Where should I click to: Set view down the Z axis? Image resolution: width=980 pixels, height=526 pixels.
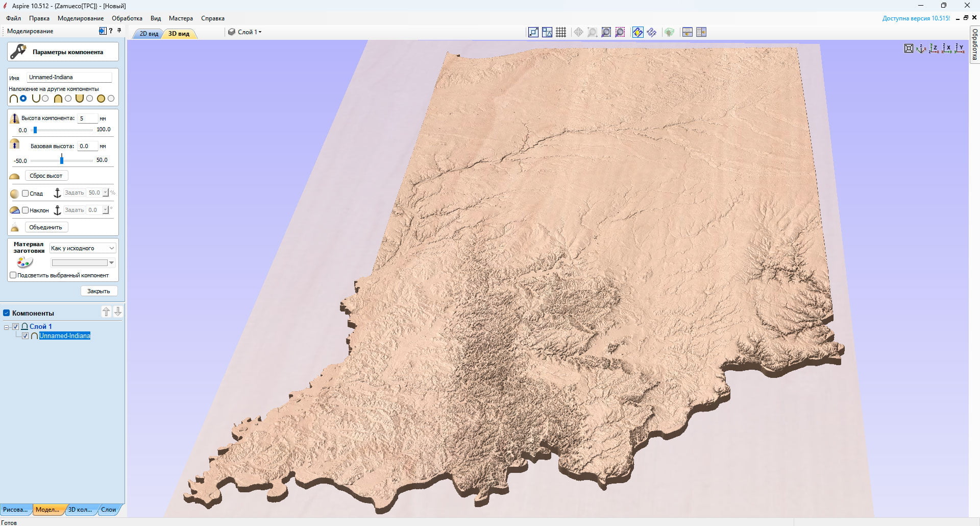934,49
